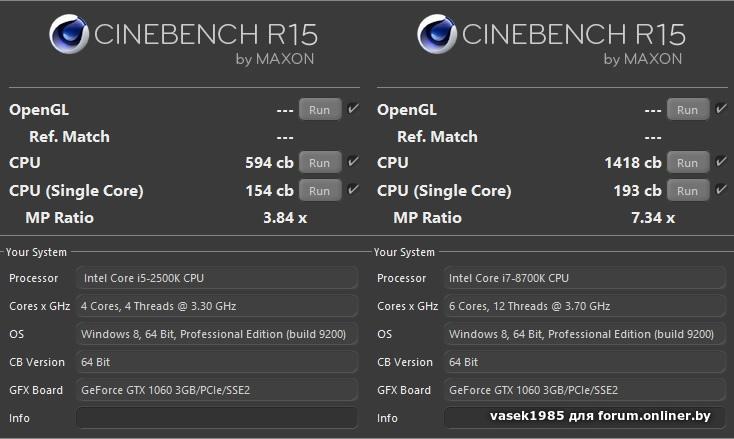
Task: Select the Intel Core i7-8700K CPU processor field
Action: (x=585, y=278)
